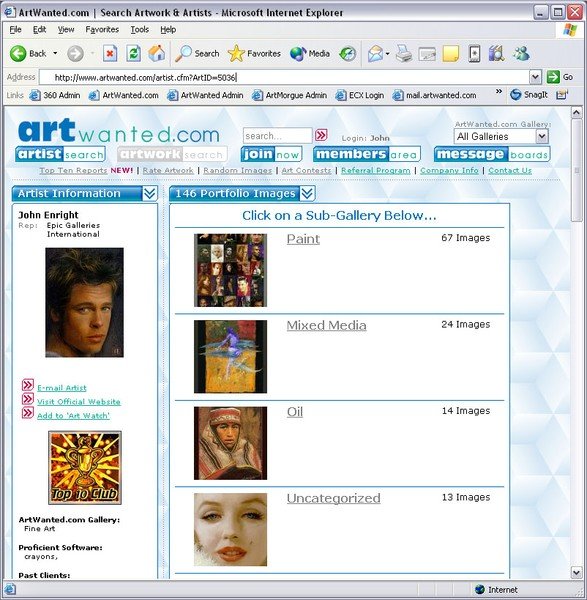Go to the Home page icon
Screen dimensions: 587x600
coord(157,54)
